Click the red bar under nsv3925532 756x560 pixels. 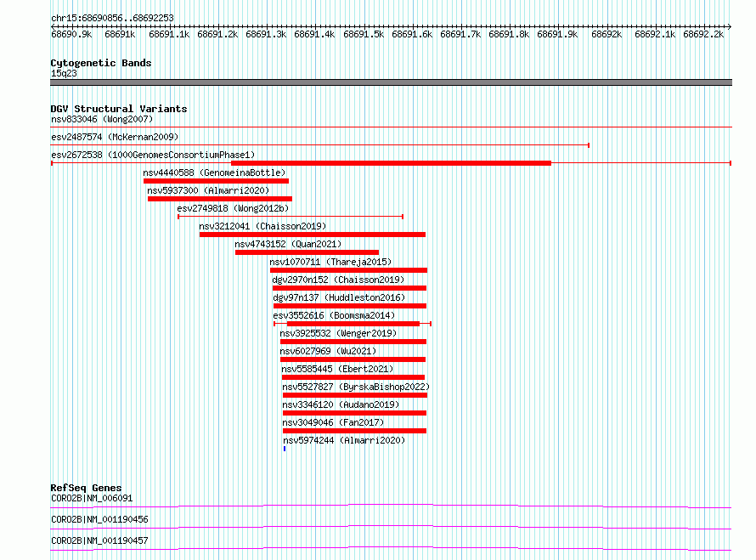(x=353, y=342)
